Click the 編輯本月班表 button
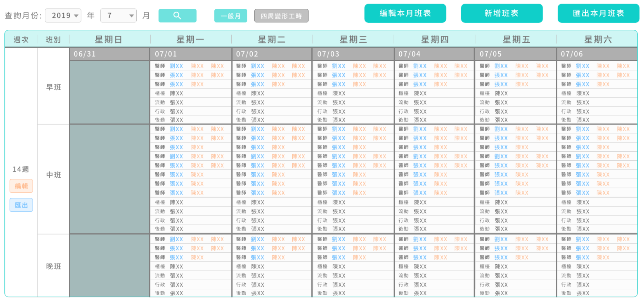Screen dimensions: 644x301 click(x=405, y=13)
